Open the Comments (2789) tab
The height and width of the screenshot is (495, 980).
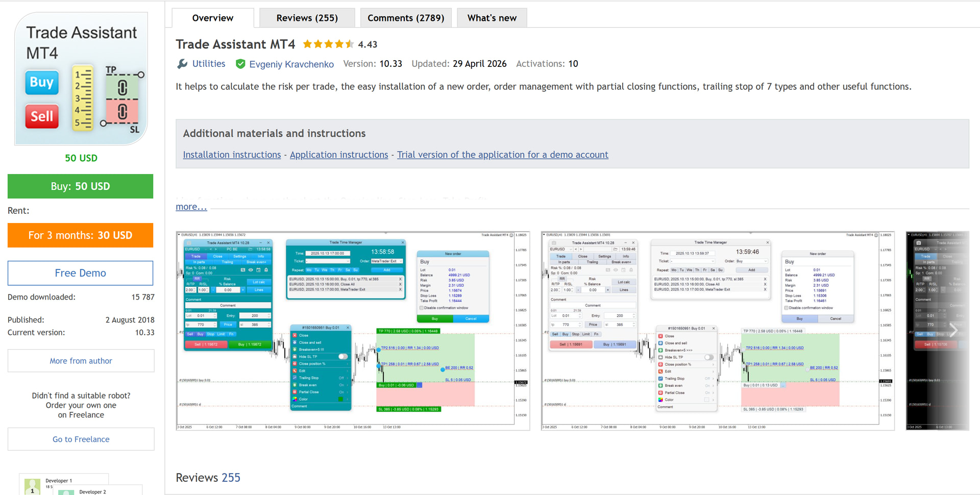(x=406, y=18)
